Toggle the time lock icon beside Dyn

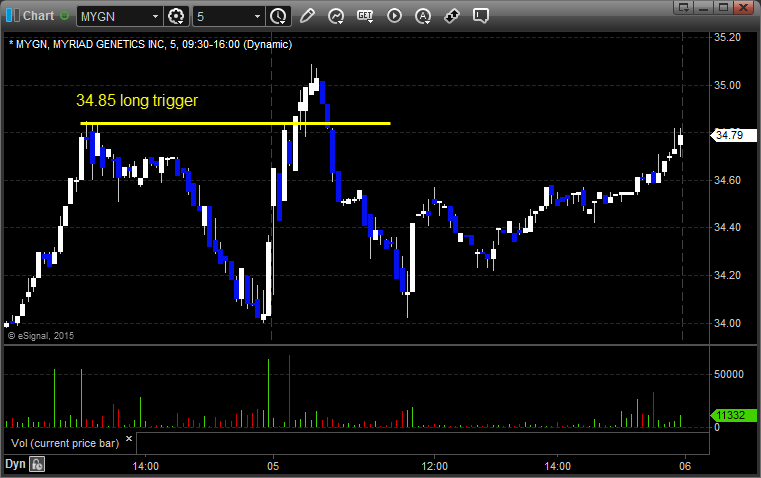(37, 464)
